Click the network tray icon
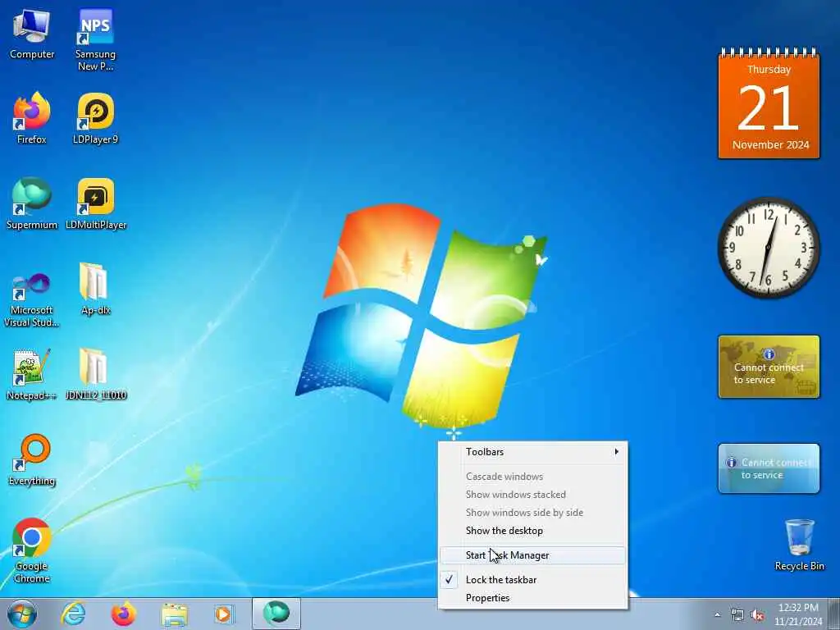The width and height of the screenshot is (840, 630). tap(737, 615)
